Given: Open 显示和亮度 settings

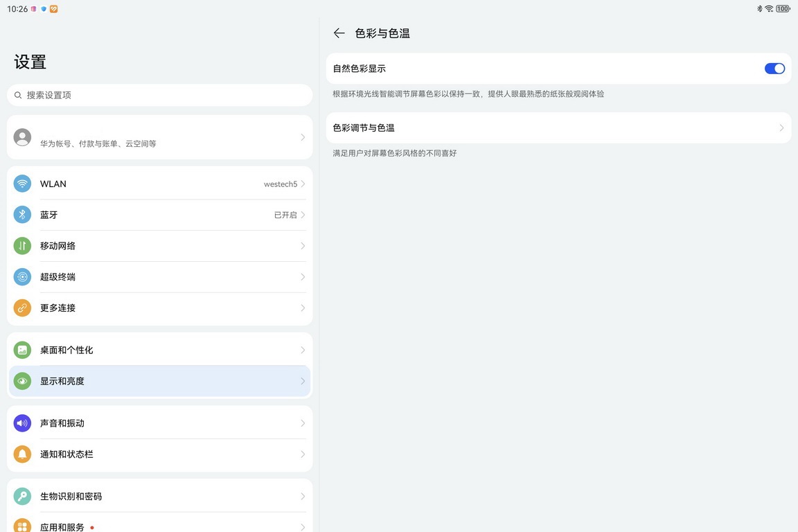Looking at the screenshot, I should tap(160, 381).
